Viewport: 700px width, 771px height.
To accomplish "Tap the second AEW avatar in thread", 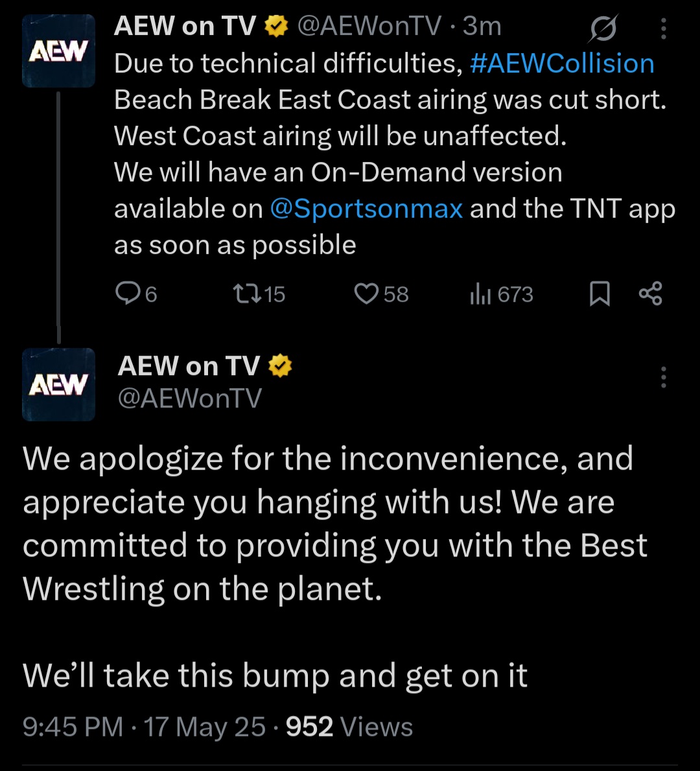I will 59,385.
